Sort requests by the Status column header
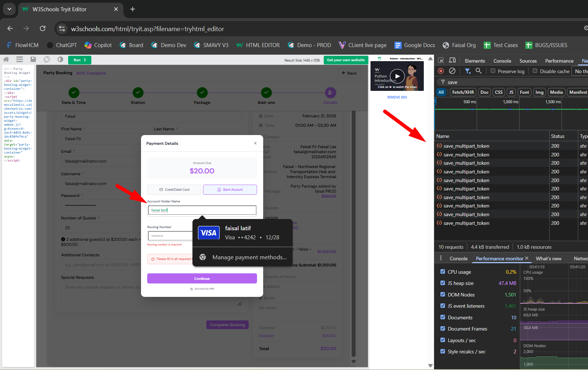Image resolution: width=588 pixels, height=370 pixels. pyautogui.click(x=563, y=136)
